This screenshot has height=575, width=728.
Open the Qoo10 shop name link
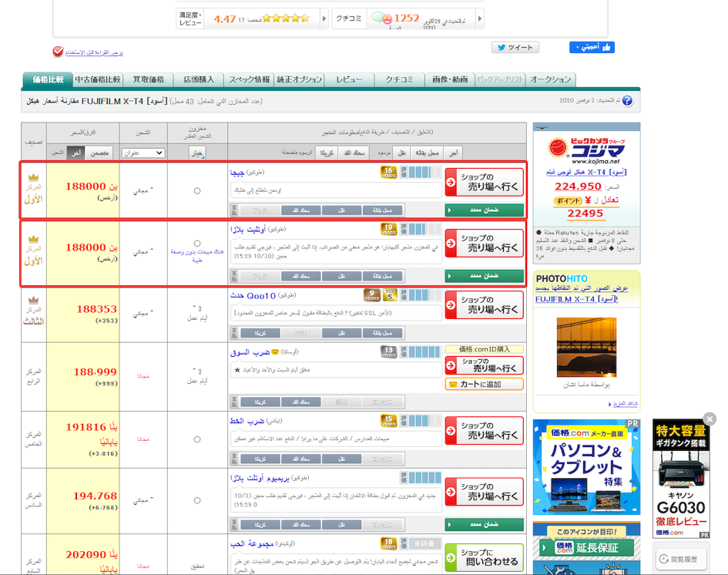[253, 296]
